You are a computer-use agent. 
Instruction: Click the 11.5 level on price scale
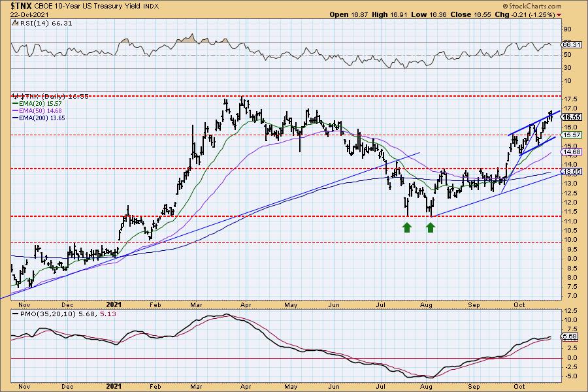pos(570,212)
